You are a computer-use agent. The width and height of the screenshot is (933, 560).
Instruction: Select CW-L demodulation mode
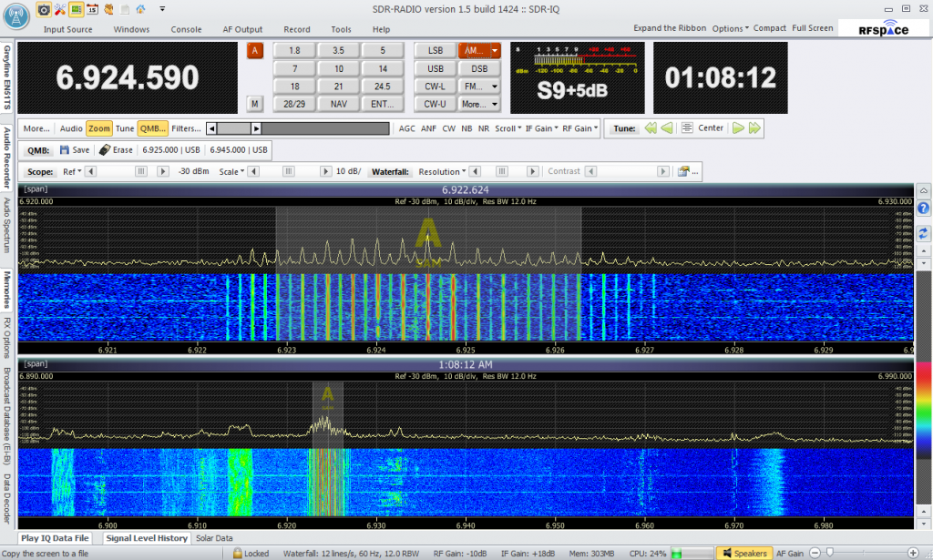[435, 87]
